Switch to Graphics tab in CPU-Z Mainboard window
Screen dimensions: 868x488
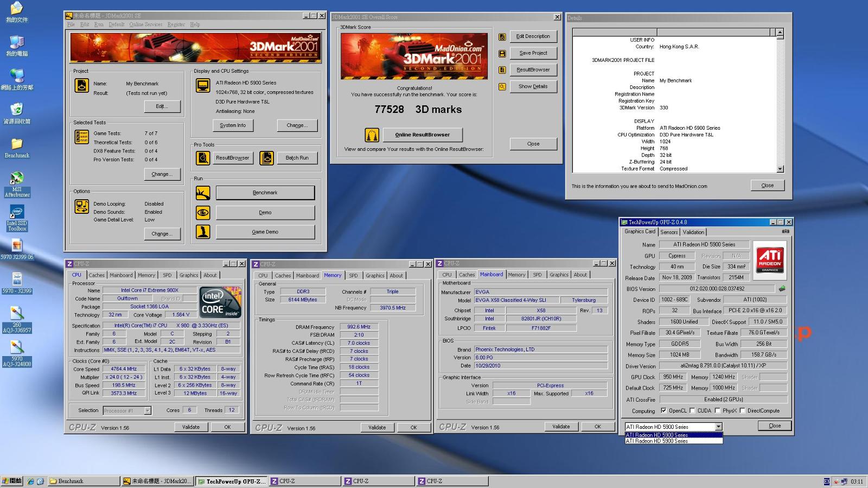[x=559, y=275]
